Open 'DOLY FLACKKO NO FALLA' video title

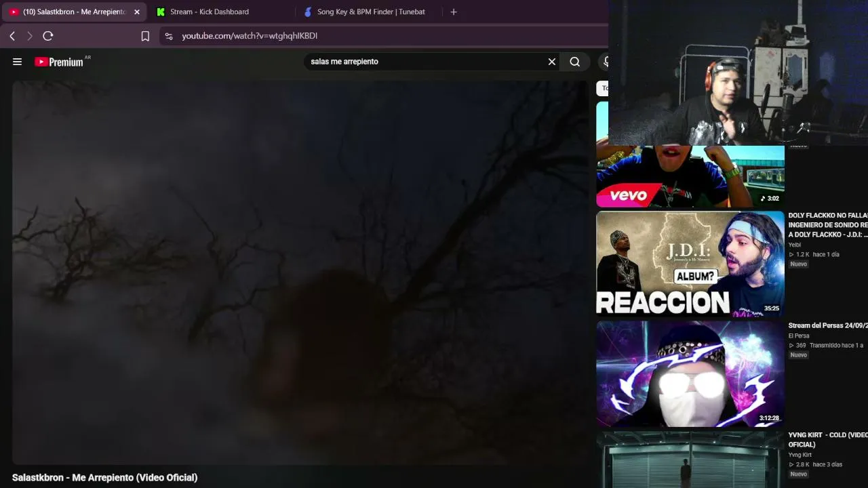pos(828,225)
